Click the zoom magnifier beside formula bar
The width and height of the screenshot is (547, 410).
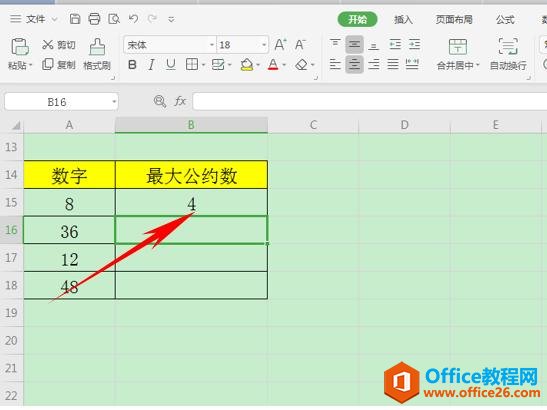pyautogui.click(x=160, y=102)
